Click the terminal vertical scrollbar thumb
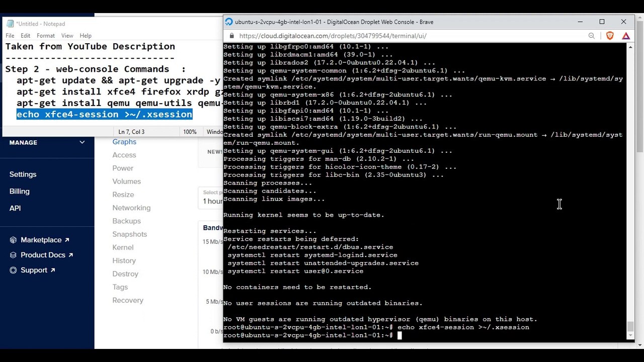Viewport: 644px width, 362px height. 630,327
